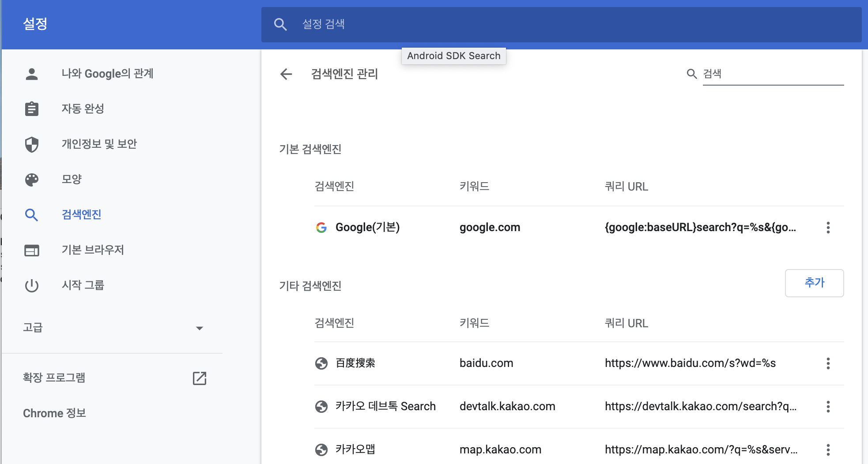Click the power icon for 시작 그룹
The width and height of the screenshot is (868, 464).
point(32,285)
